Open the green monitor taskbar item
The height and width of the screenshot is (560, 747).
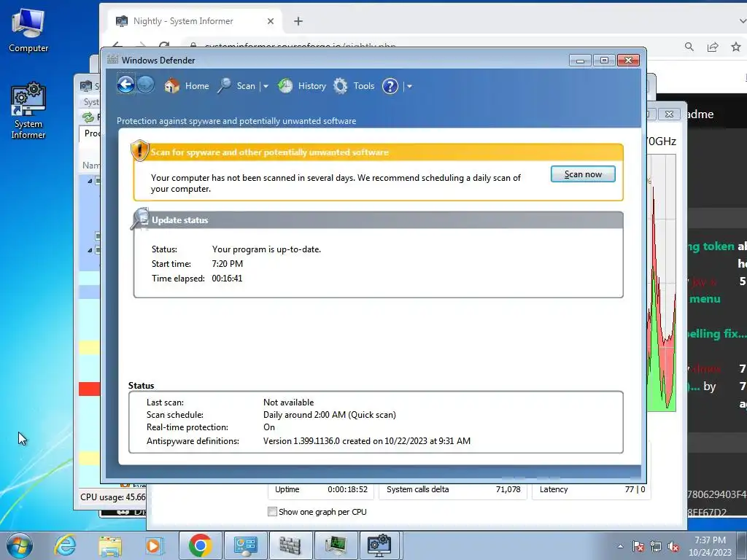[x=336, y=545]
